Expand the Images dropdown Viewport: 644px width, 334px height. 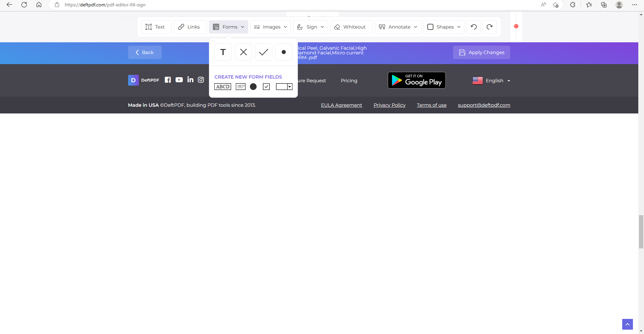271,27
